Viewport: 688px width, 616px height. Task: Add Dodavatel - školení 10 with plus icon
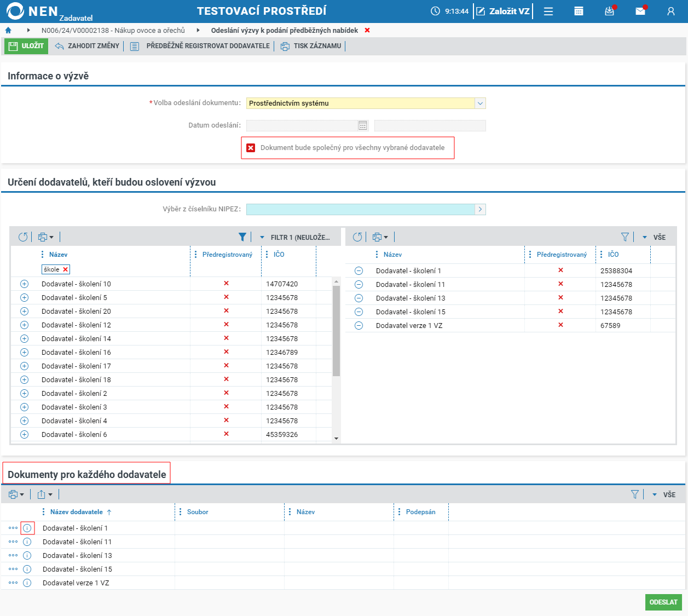tap(24, 284)
